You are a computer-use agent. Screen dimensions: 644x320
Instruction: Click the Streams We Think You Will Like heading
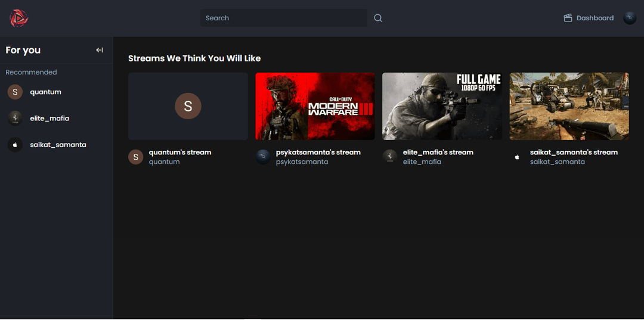click(194, 58)
